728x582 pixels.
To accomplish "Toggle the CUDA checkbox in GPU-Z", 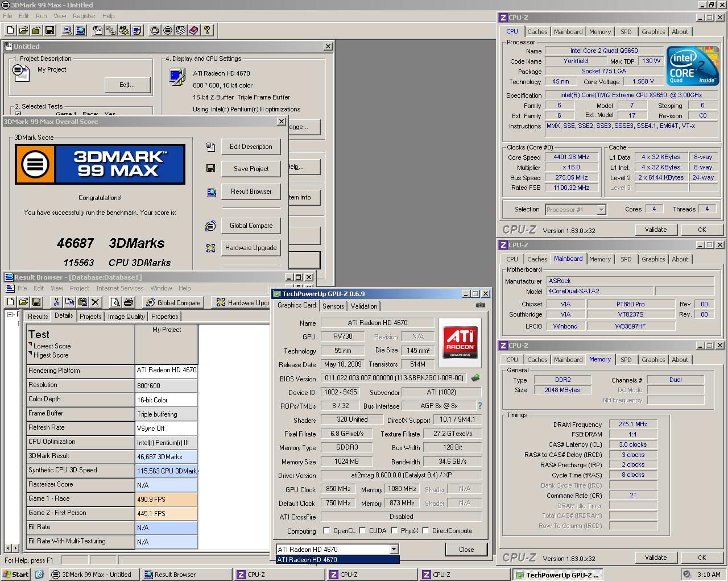I will point(363,531).
